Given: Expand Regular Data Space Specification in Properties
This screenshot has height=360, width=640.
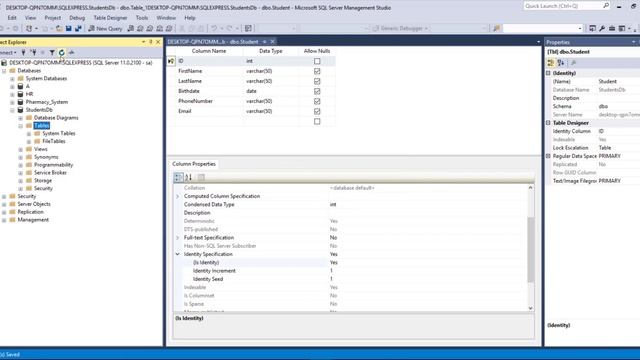Looking at the screenshot, I should pyautogui.click(x=548, y=156).
